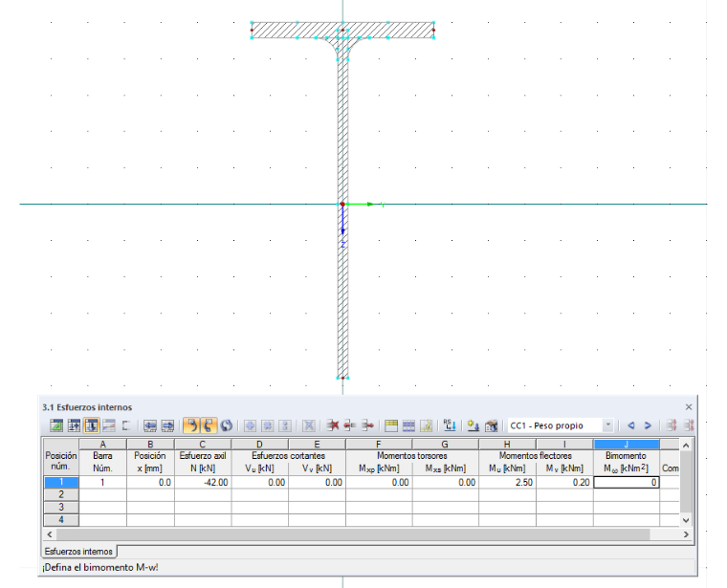Click the right-arrow export toolbar icon
This screenshot has height=588, width=727.
pyautogui.click(x=167, y=425)
